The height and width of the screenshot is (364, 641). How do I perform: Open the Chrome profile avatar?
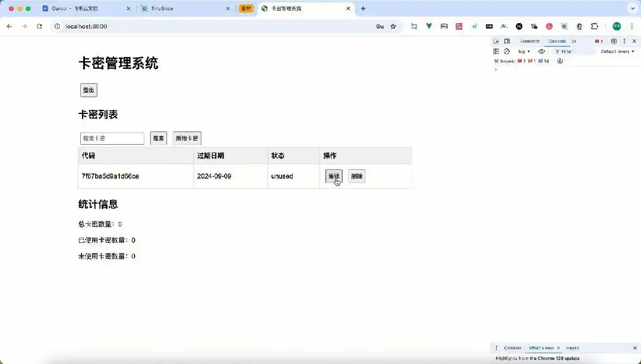click(x=616, y=27)
